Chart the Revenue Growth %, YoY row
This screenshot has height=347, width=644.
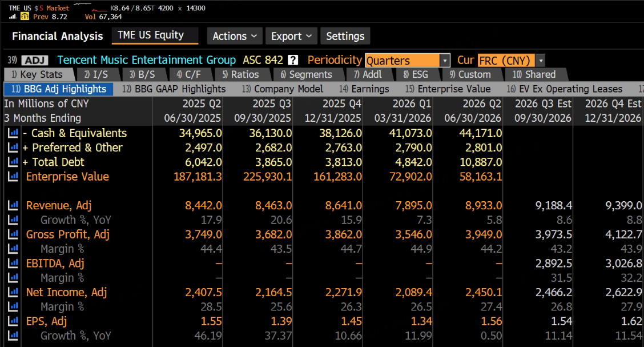(13, 220)
